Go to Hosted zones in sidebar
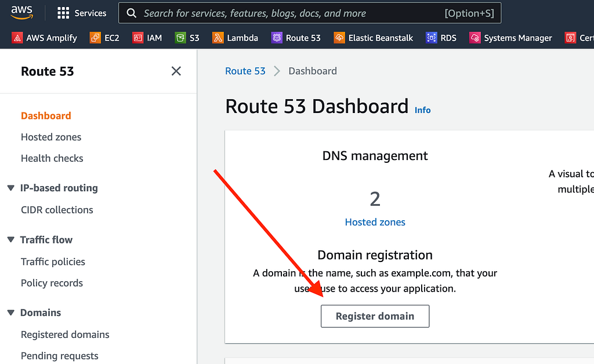The width and height of the screenshot is (594, 364). tap(51, 137)
